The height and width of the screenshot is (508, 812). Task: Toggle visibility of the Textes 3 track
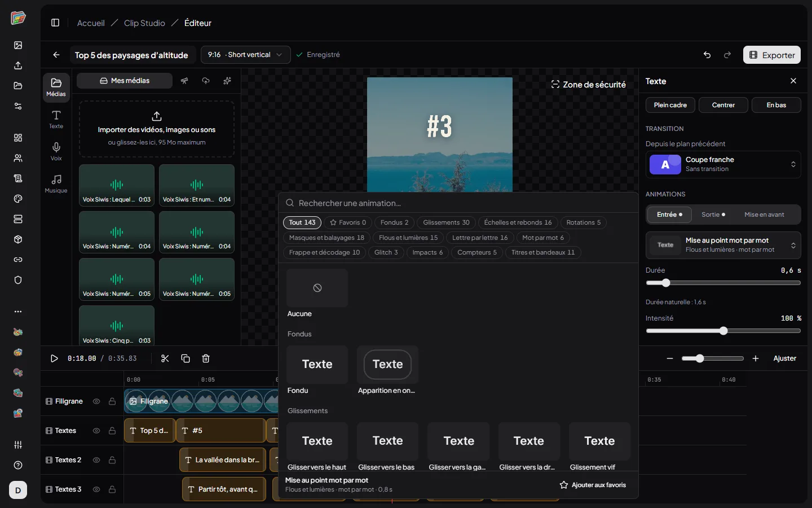tap(96, 489)
